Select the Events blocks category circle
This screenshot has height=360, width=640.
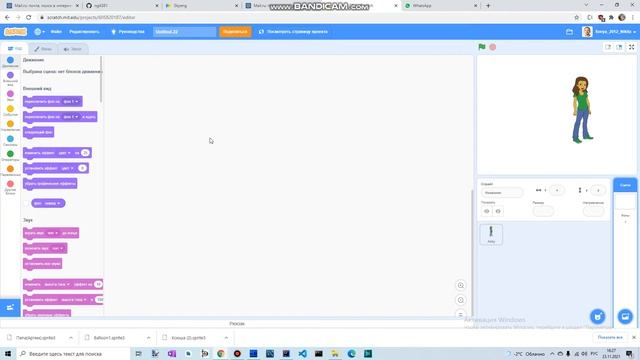(10, 109)
